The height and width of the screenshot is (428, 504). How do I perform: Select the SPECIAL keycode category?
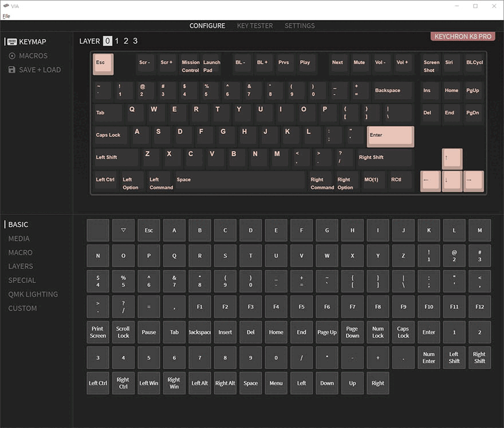(x=22, y=280)
